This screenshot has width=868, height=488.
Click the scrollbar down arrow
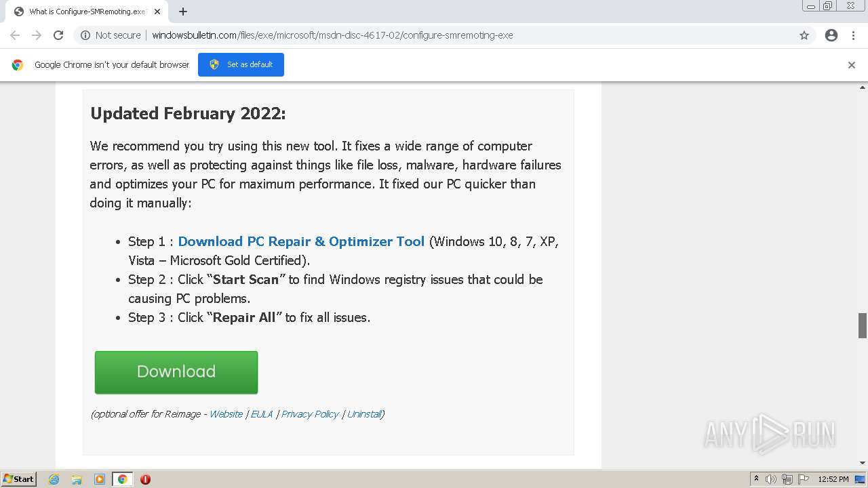[863, 463]
